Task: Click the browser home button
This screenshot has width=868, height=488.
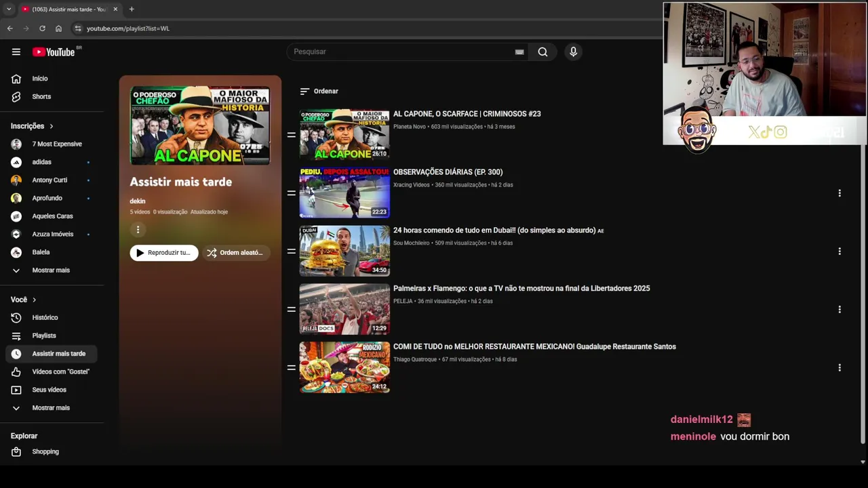Action: click(58, 28)
